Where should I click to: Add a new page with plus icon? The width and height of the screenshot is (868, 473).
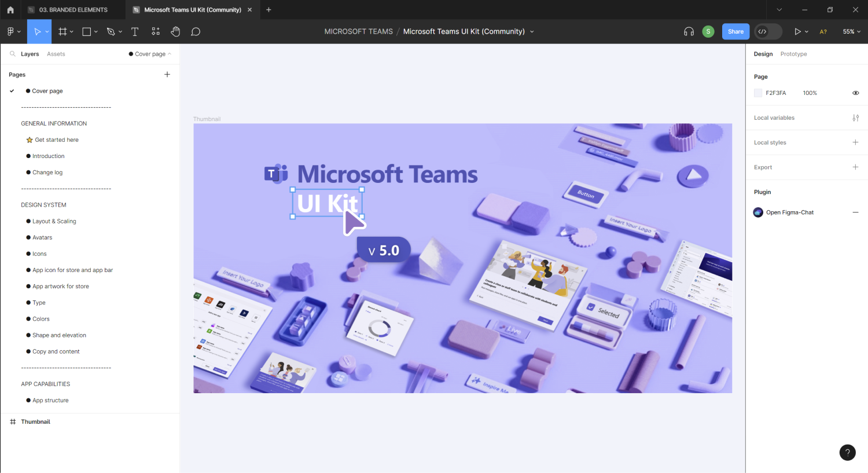coord(167,74)
